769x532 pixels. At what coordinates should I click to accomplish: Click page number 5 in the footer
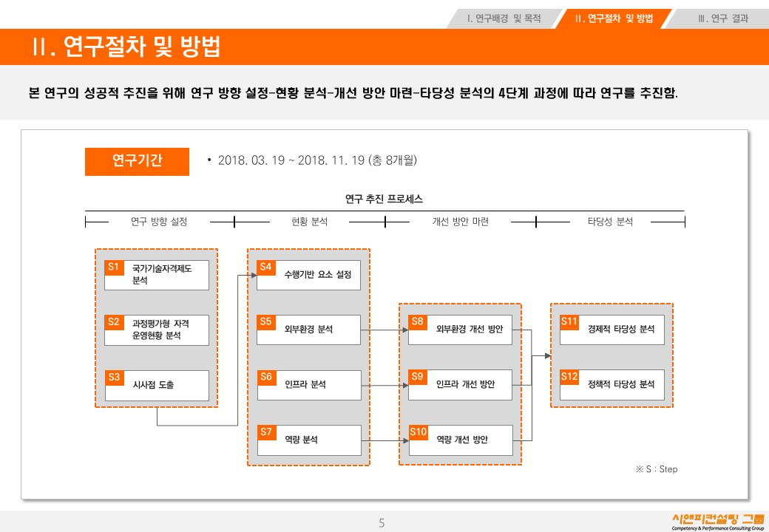tap(382, 523)
